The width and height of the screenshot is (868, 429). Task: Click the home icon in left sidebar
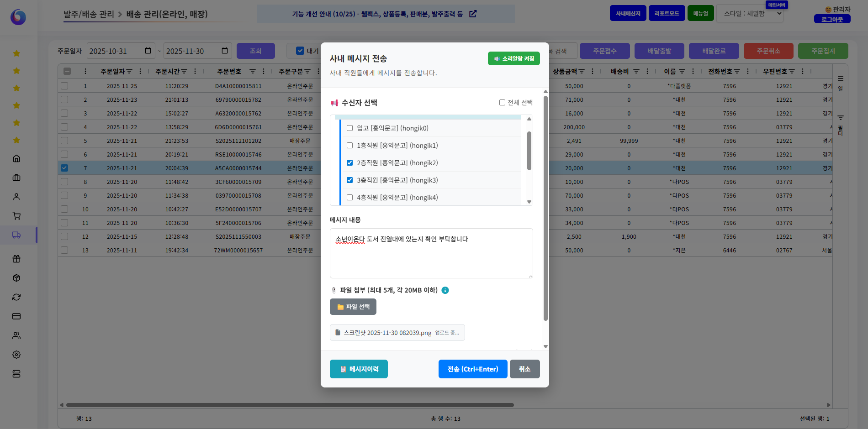click(x=16, y=158)
